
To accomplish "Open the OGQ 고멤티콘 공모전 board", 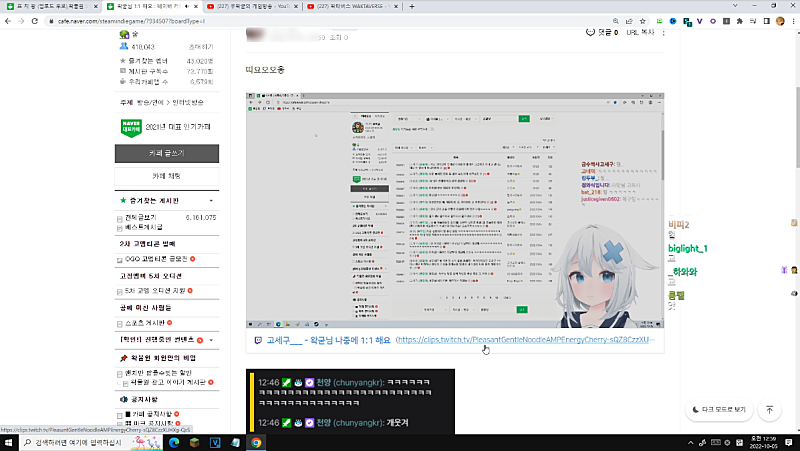I will pos(156,259).
